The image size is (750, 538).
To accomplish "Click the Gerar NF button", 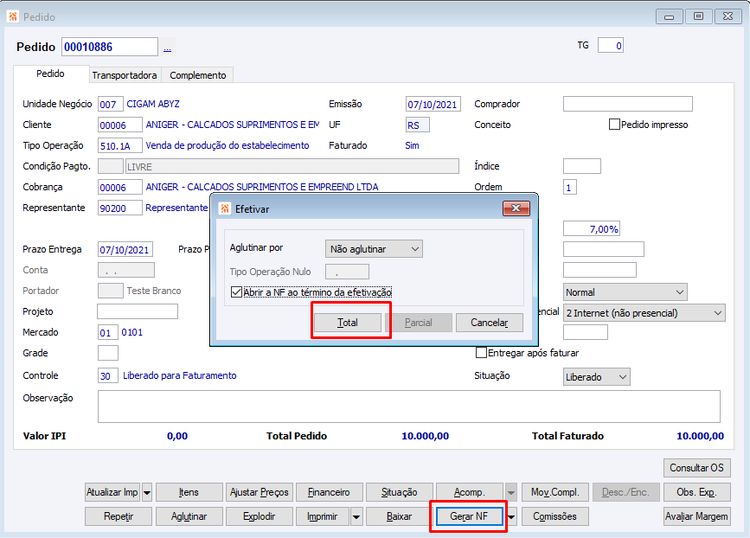I will (469, 516).
